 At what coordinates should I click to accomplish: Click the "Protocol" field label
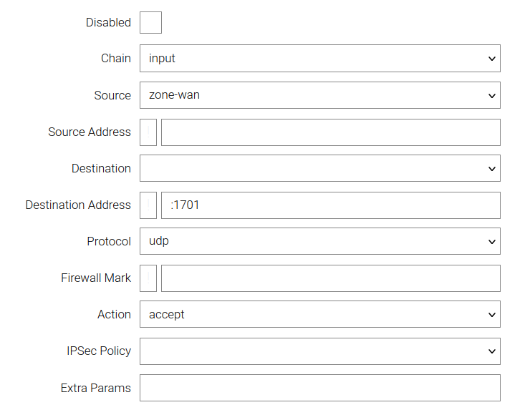tap(109, 242)
